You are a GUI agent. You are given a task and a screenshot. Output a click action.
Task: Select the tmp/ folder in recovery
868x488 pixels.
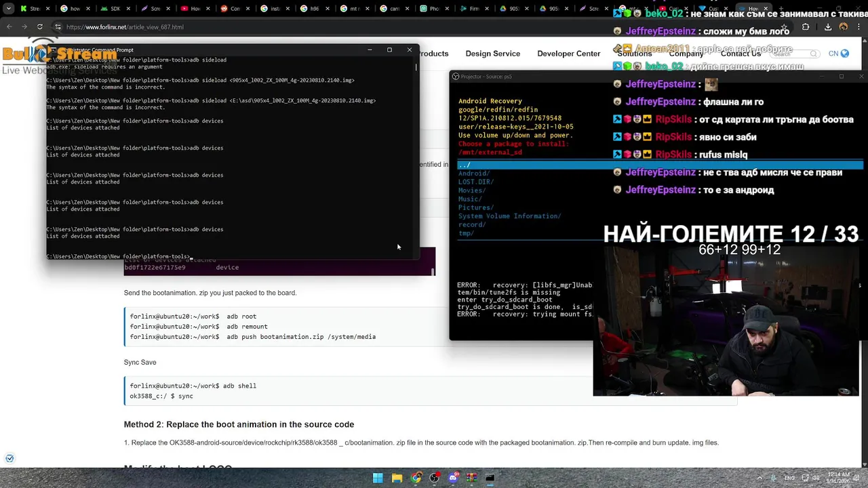tap(466, 233)
